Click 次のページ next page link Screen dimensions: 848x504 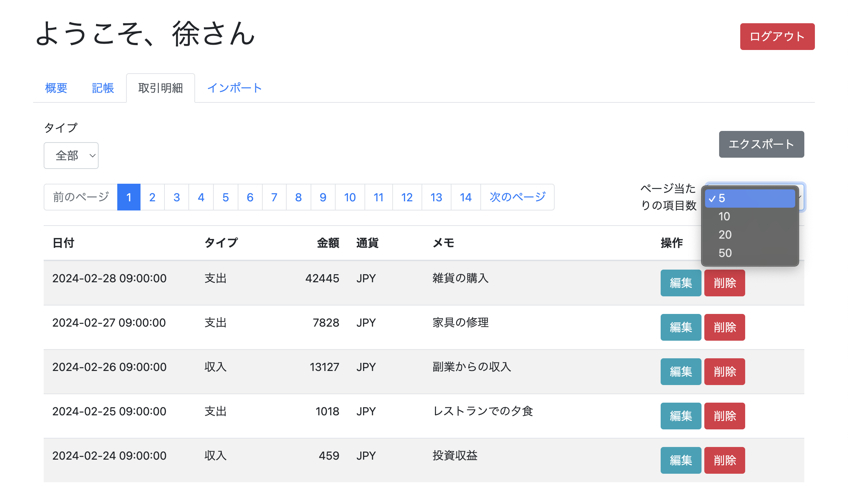click(x=517, y=197)
